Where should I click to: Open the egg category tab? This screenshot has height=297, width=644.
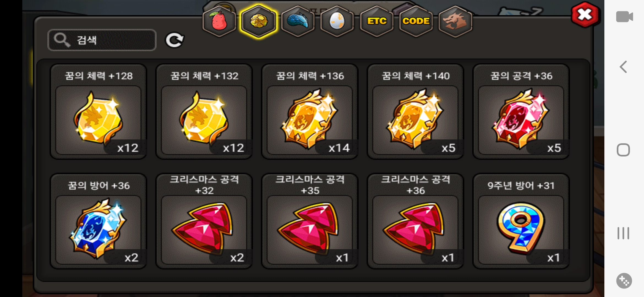(337, 21)
